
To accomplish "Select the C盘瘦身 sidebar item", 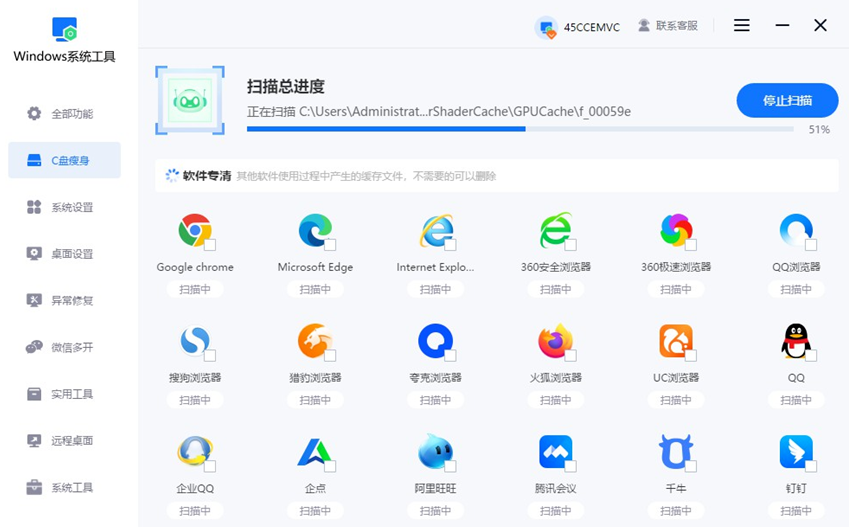I will coord(64,160).
